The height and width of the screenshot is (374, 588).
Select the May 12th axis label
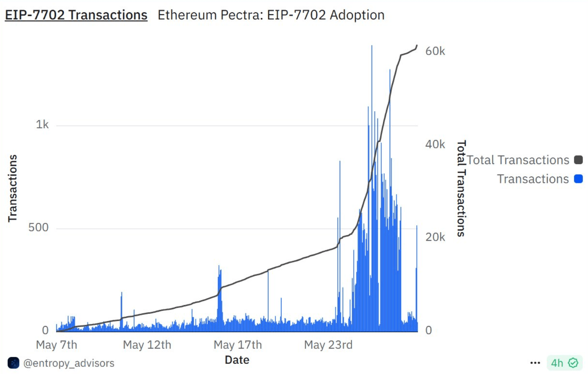[147, 345]
